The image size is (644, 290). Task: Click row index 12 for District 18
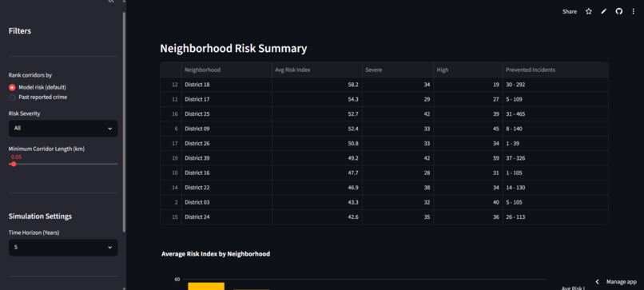click(x=171, y=85)
